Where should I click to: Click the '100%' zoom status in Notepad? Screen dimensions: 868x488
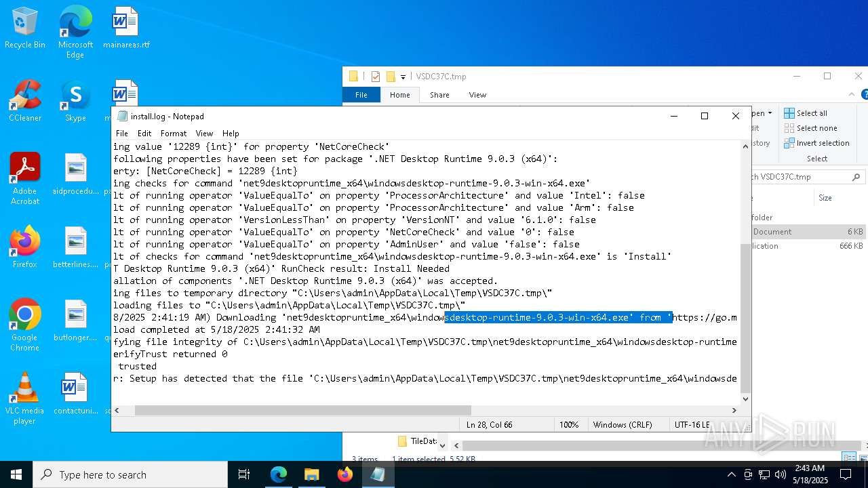click(x=569, y=425)
